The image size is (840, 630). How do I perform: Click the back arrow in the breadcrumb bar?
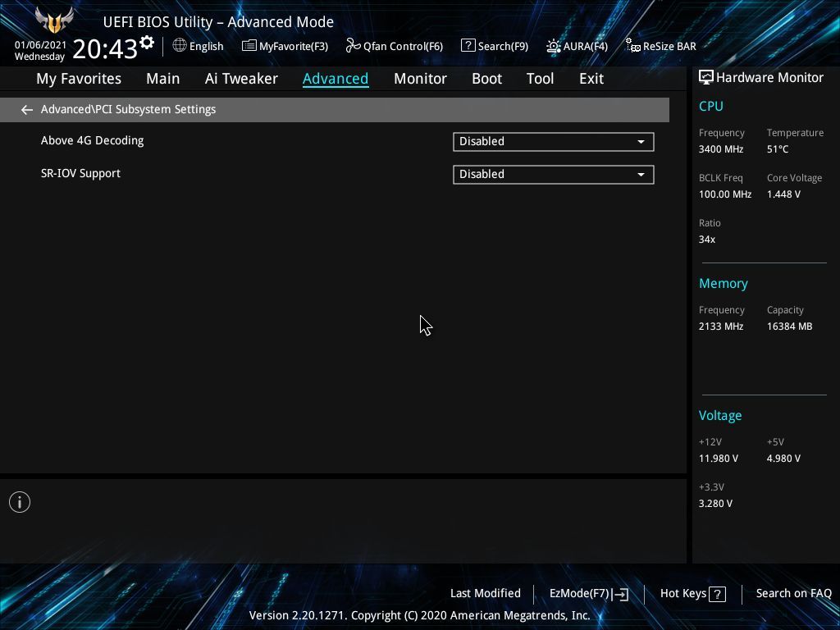27,110
